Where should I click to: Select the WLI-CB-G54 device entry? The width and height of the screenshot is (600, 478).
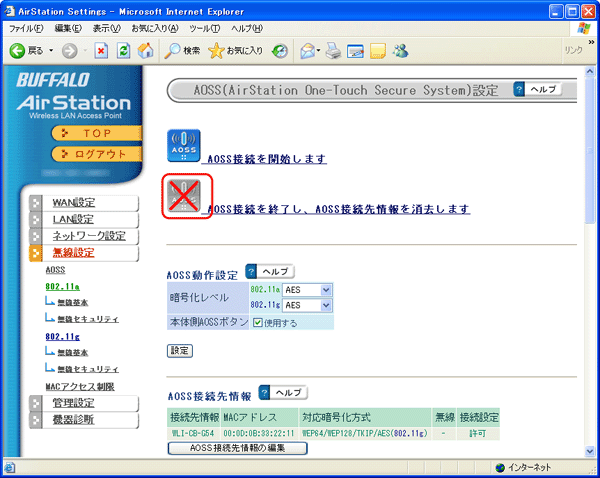coord(192,434)
